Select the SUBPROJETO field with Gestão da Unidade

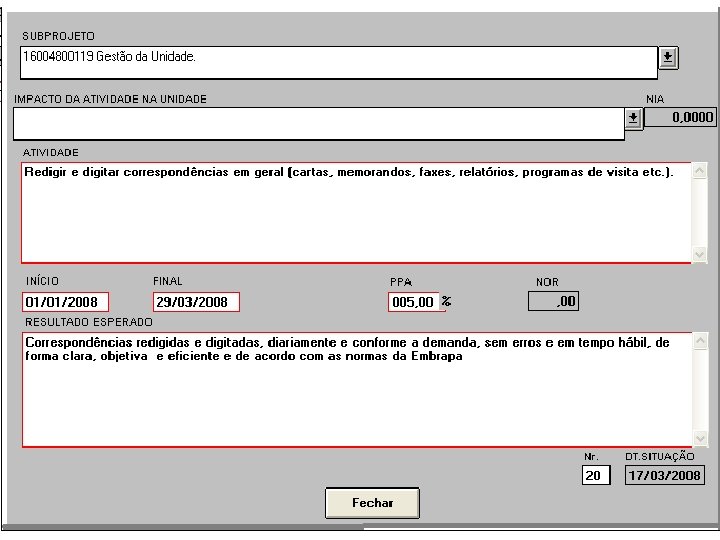point(339,62)
